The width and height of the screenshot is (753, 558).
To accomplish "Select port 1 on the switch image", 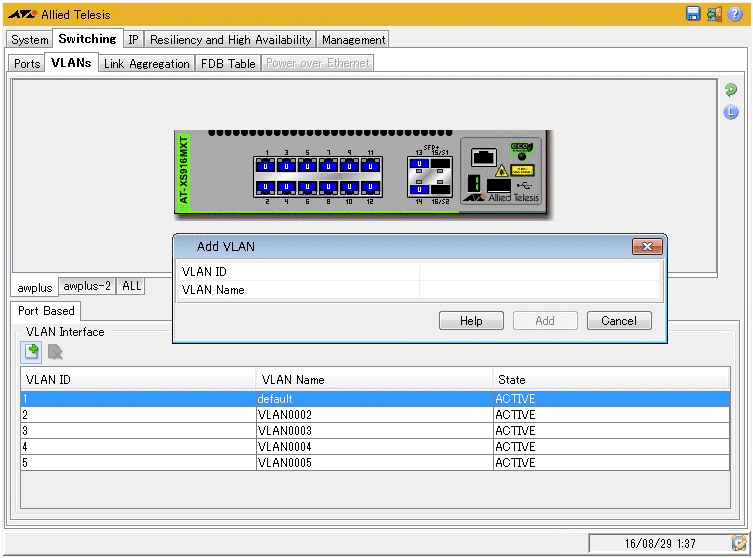I will [x=266, y=165].
